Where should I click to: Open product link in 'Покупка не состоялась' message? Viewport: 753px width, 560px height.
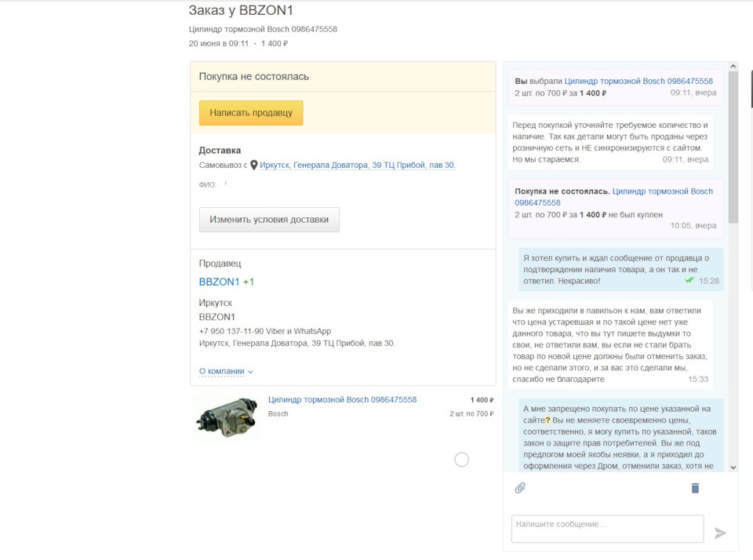[x=663, y=191]
